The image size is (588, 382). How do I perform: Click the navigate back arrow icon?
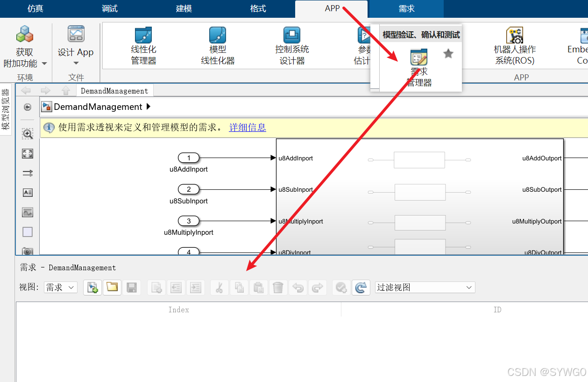26,91
